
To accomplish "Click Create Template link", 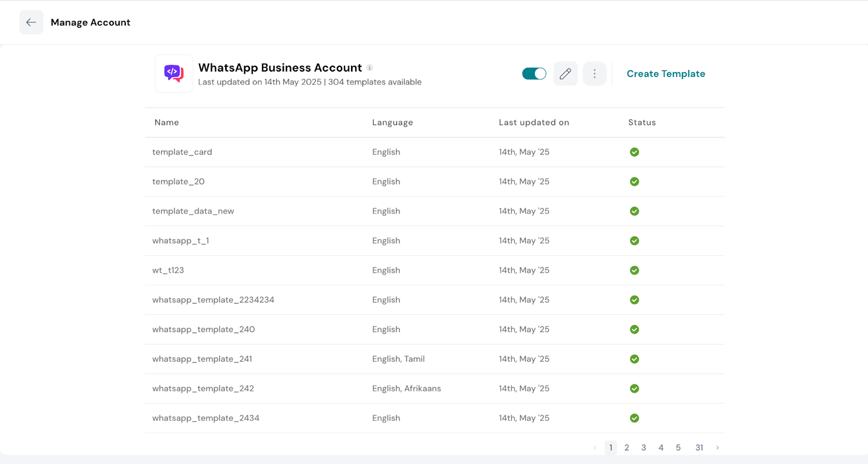I will click(x=666, y=74).
